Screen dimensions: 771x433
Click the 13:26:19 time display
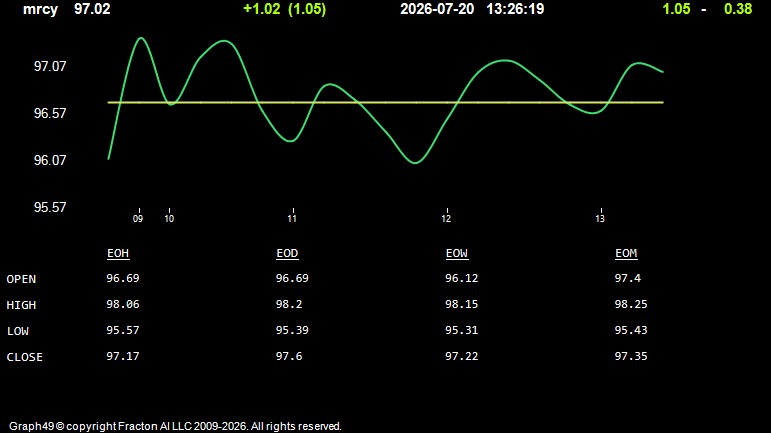515,9
